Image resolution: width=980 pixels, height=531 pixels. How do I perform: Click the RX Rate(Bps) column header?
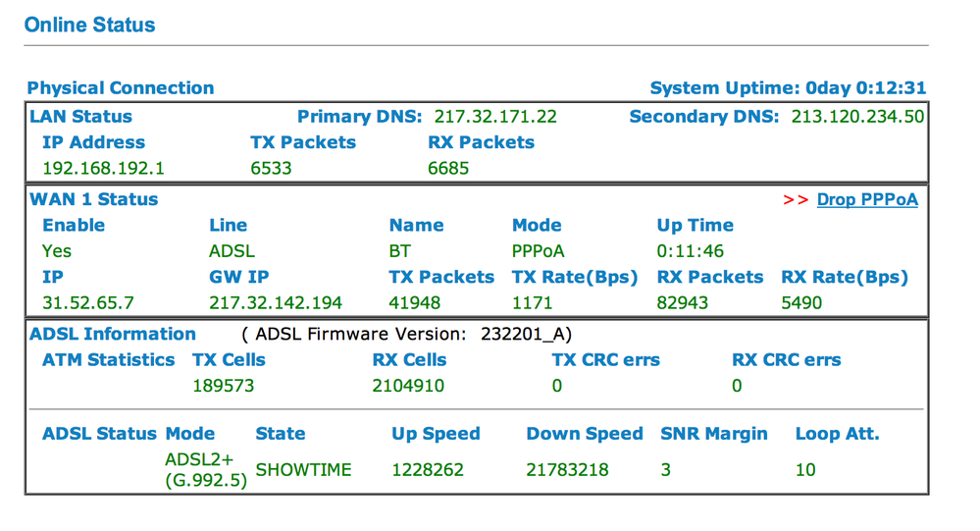coord(845,277)
